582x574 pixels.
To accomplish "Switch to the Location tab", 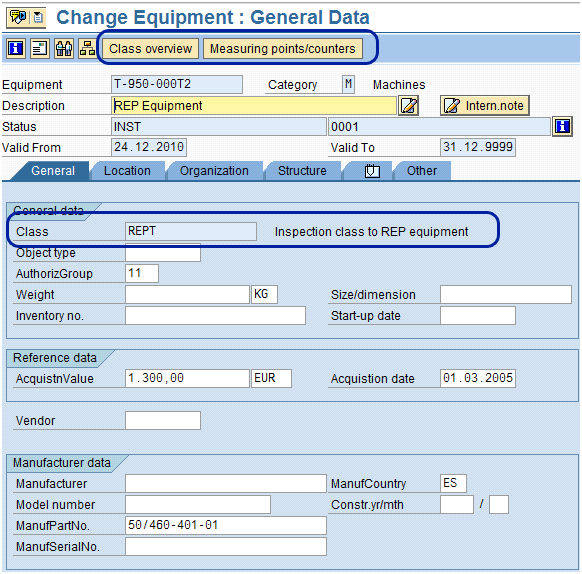I will tap(127, 171).
